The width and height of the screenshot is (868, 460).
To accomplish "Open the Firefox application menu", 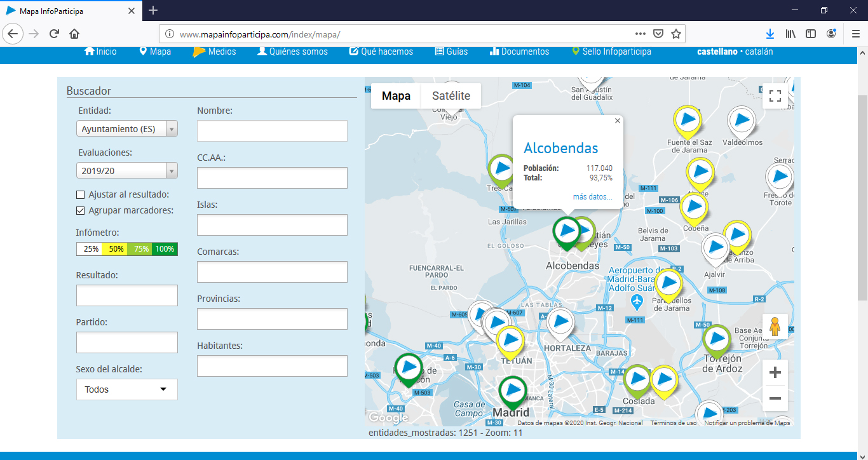I will (x=855, y=34).
